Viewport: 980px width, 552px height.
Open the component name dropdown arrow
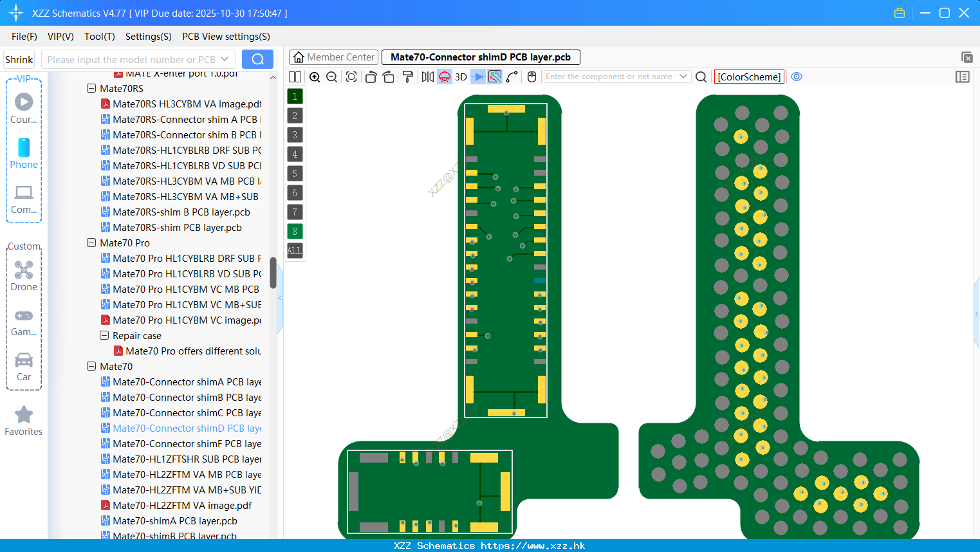[x=683, y=77]
